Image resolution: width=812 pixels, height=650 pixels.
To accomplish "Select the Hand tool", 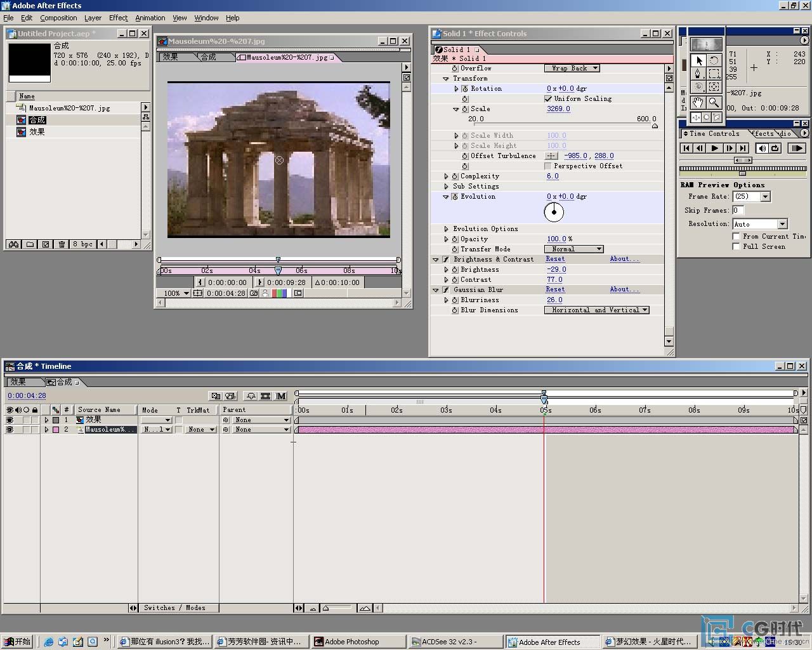I will click(x=698, y=102).
